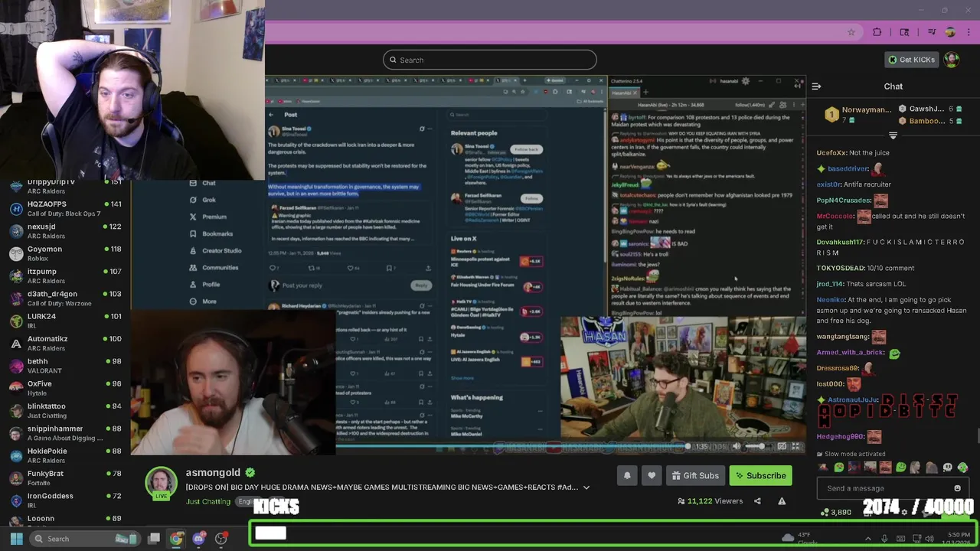This screenshot has width=980, height=551.
Task: Open Communities in the X sidebar
Action: [x=220, y=267]
